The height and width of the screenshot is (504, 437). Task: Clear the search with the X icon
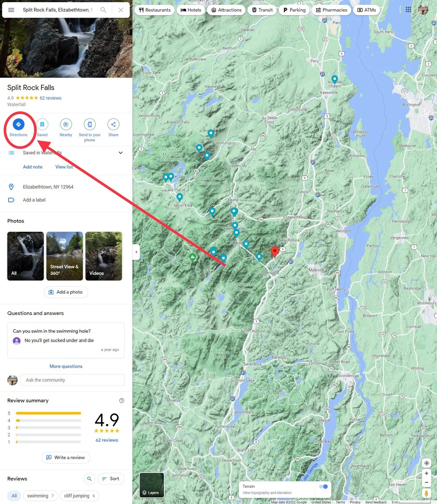121,10
